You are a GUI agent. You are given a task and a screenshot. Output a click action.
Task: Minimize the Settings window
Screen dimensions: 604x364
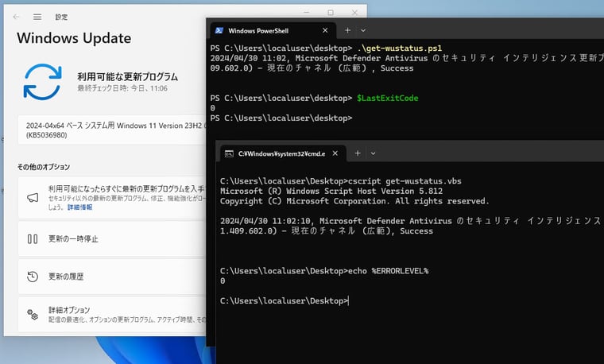(306, 13)
